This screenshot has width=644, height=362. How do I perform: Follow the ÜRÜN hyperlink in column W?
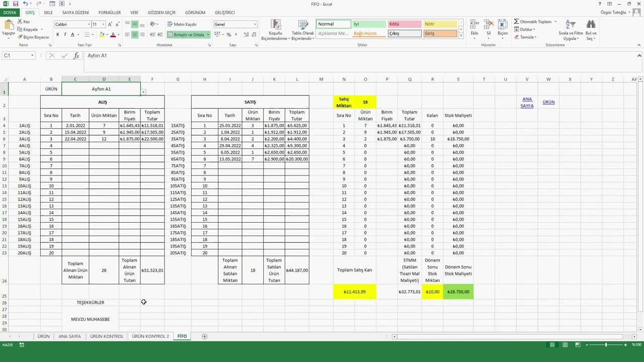tap(548, 102)
